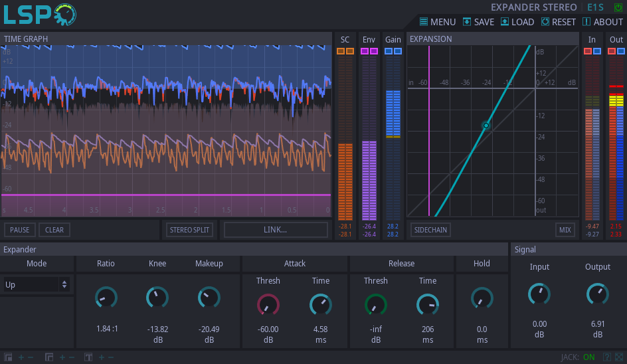Click the question mark help icon
This screenshot has height=364, width=627.
tap(606, 357)
